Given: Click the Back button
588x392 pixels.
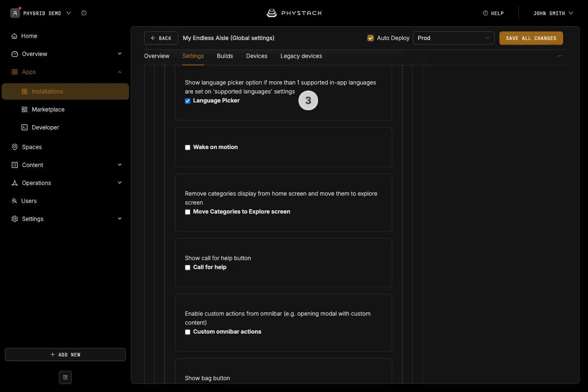Looking at the screenshot, I should (x=161, y=38).
